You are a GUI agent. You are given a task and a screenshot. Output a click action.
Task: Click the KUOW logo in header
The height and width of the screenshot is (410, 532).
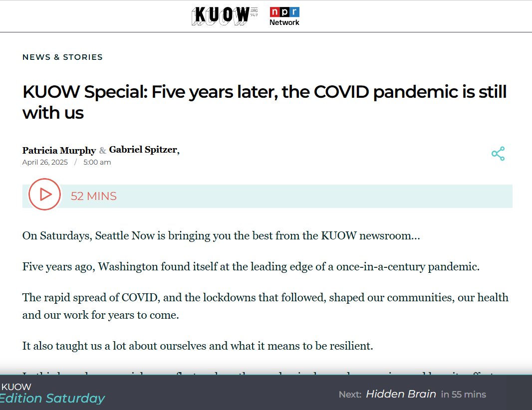pos(221,16)
